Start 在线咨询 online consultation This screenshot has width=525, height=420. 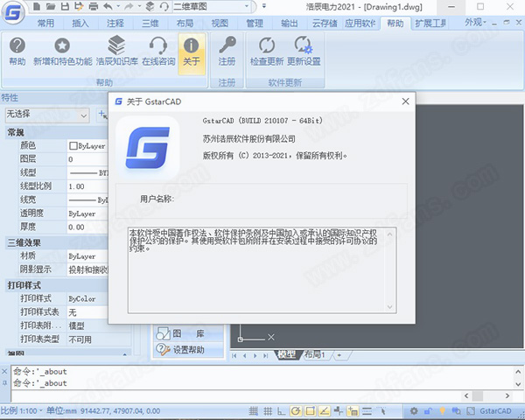pyautogui.click(x=158, y=52)
